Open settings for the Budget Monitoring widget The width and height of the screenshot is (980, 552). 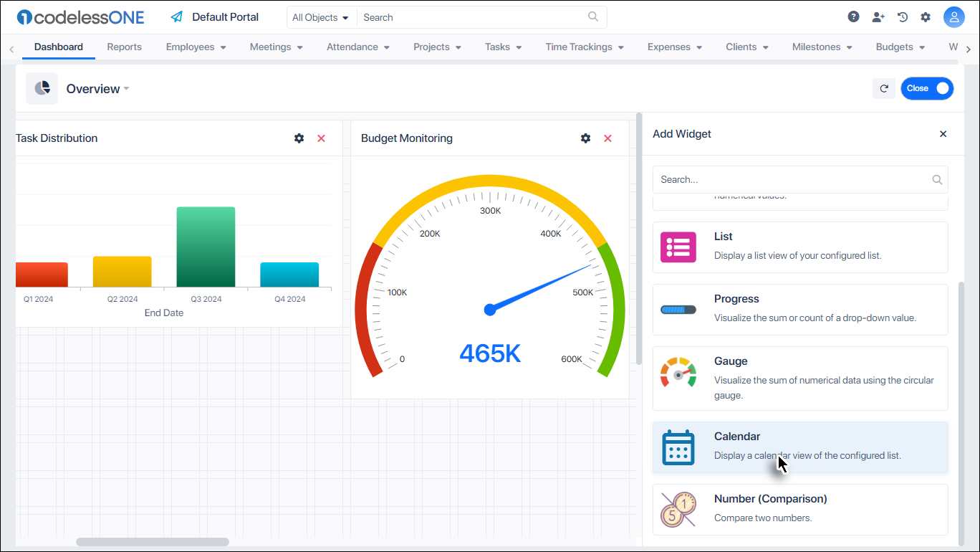[585, 138]
